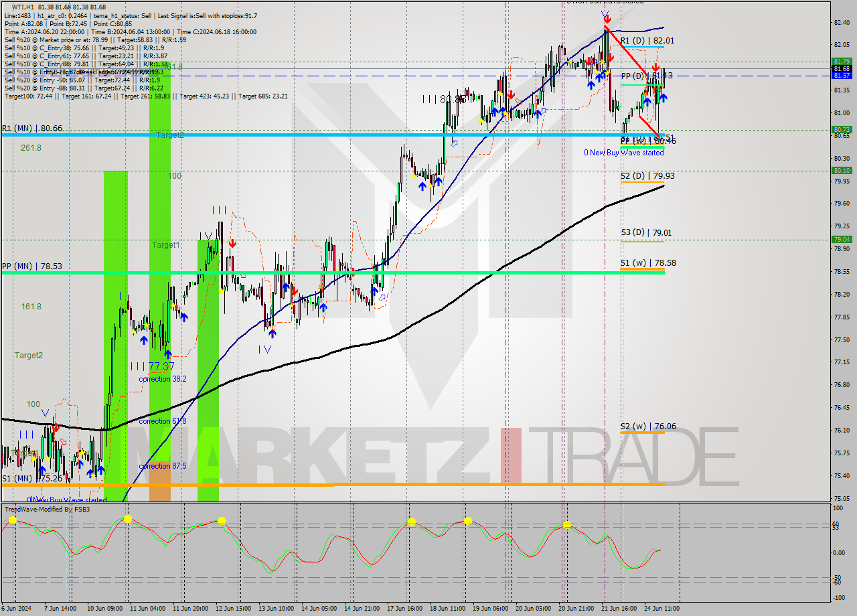Click the 'correction 38.2' annotation

pos(163,379)
